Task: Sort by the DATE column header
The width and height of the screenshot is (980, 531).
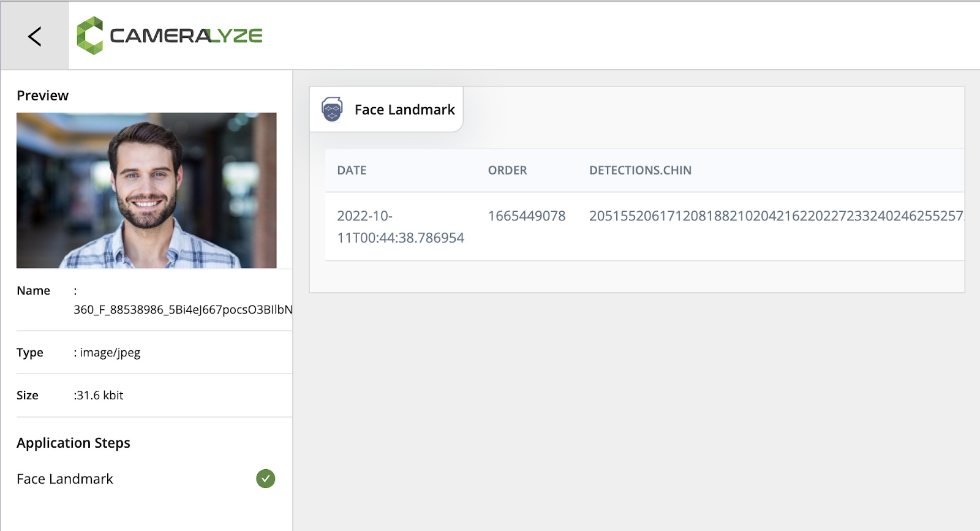Action: (x=352, y=170)
